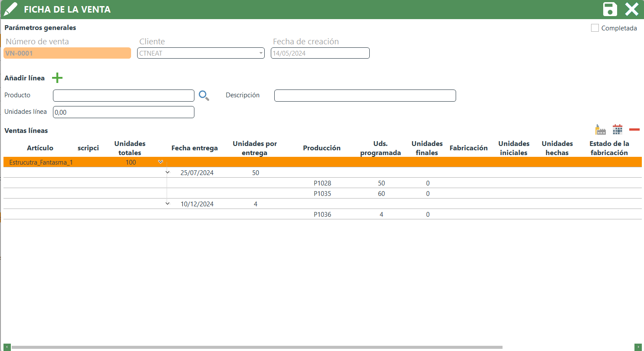Image resolution: width=644 pixels, height=351 pixels.
Task: Click the pencil edit icon in header
Action: pos(10,9)
